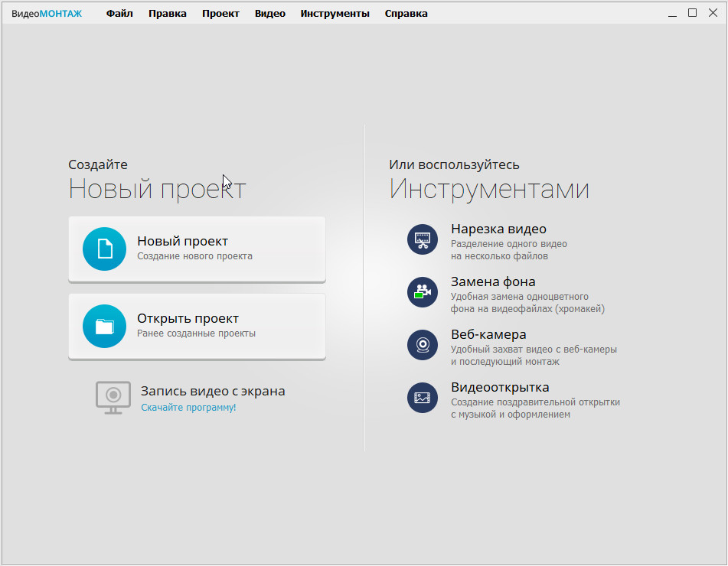Maximize the ВидеоМОНТАЖ window

[x=692, y=13]
